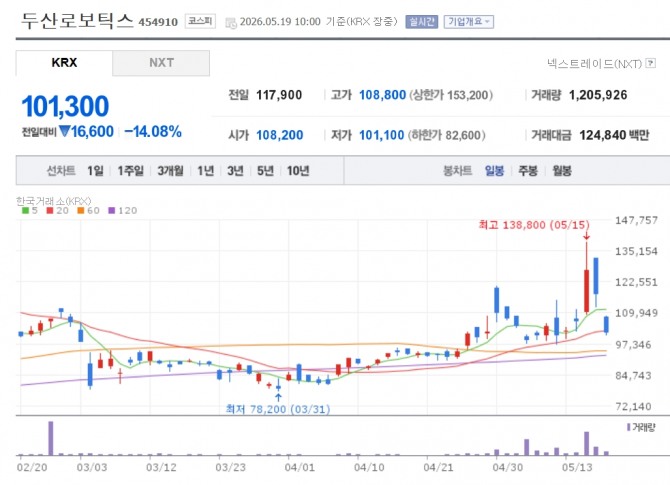Switch to 일봉 daily candle chart

coord(494,171)
